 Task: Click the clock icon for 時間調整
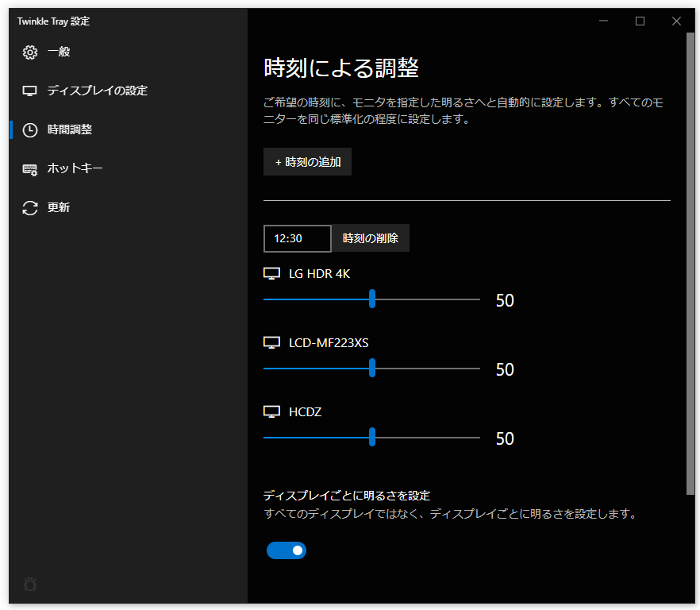(30, 130)
